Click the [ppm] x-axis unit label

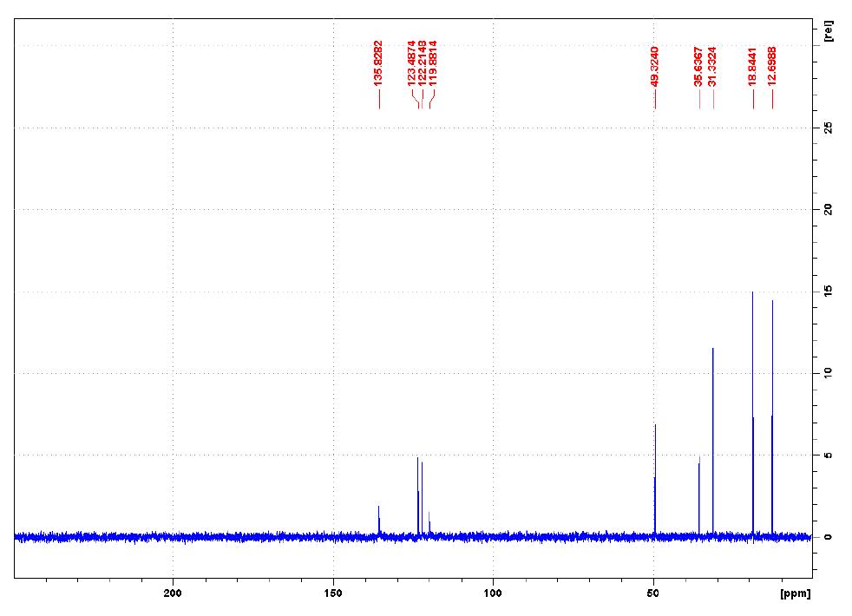[x=794, y=594]
